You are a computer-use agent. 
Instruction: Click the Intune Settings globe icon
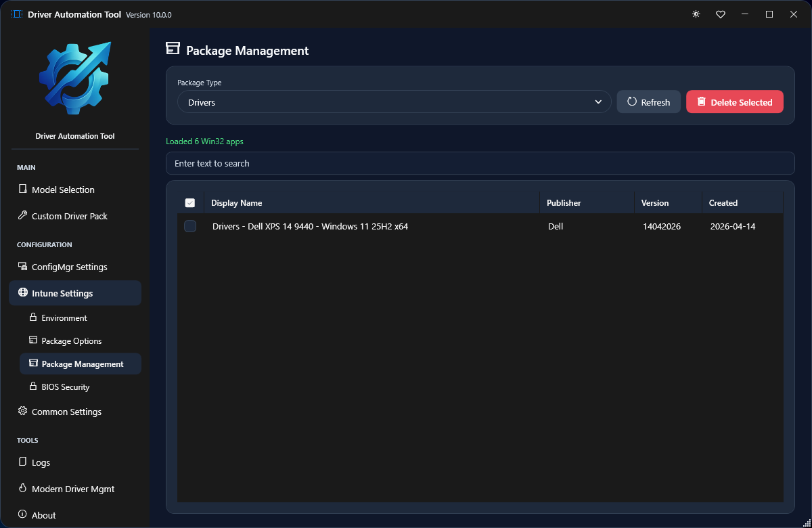[x=23, y=293]
